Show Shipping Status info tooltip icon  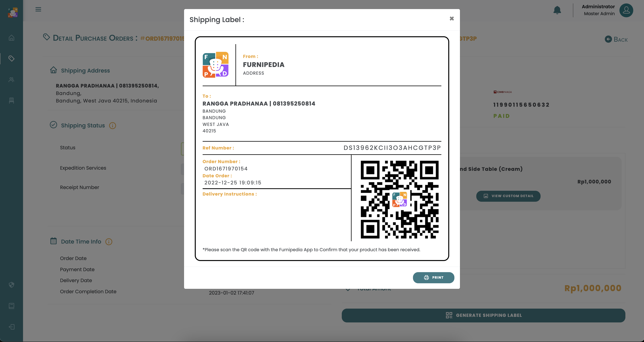pos(112,126)
